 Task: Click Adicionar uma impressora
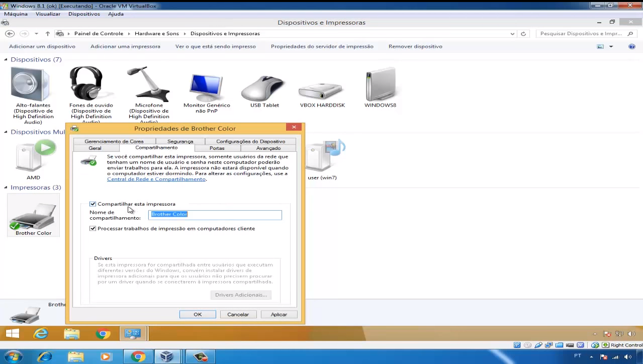click(125, 46)
